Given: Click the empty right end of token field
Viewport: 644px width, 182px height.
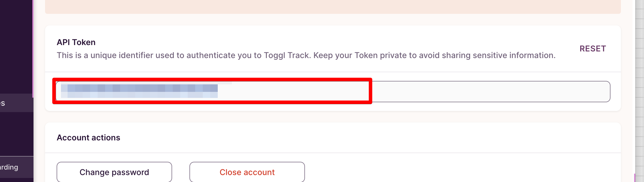Looking at the screenshot, I should point(491,92).
